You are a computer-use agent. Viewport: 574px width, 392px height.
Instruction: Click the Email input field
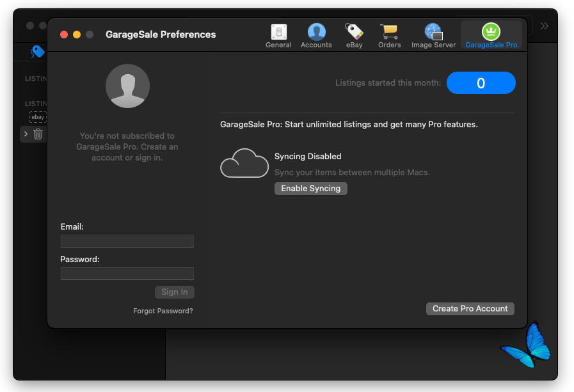coord(127,241)
